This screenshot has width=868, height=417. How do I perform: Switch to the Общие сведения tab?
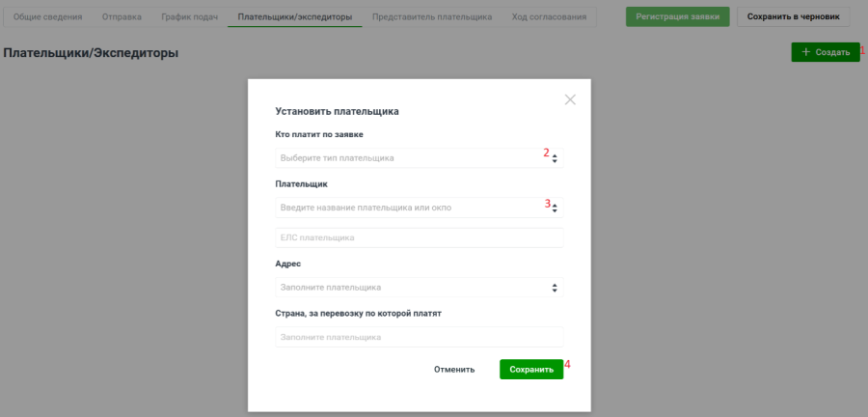(47, 17)
